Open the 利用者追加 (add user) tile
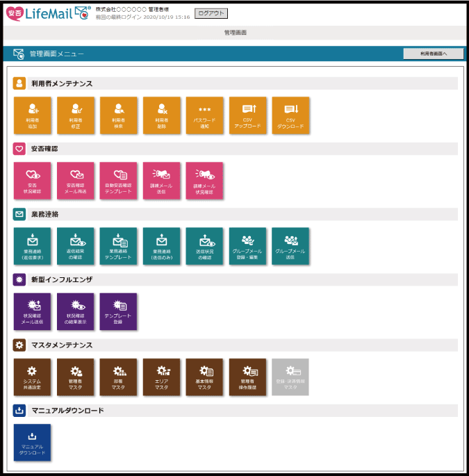This screenshot has height=476, width=469. 32,115
